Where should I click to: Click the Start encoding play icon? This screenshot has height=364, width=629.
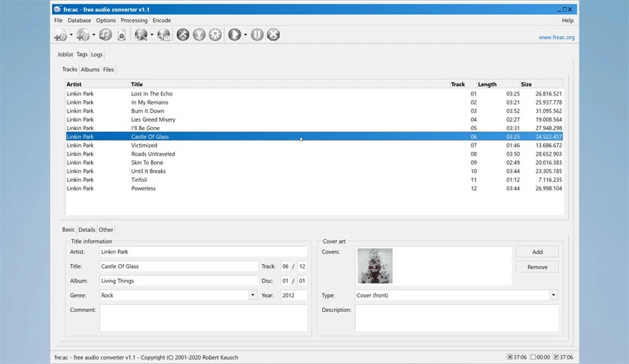[x=234, y=35]
